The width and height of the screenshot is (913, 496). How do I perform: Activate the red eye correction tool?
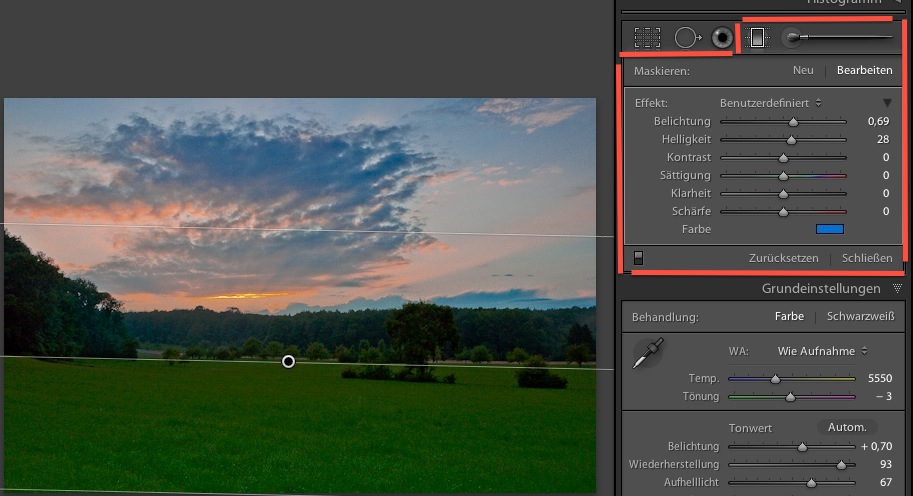click(722, 38)
